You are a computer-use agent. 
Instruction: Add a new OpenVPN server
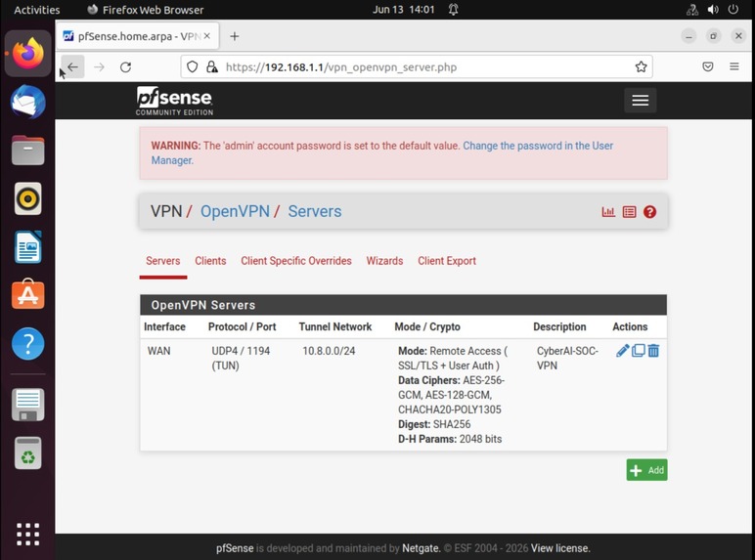coord(646,470)
